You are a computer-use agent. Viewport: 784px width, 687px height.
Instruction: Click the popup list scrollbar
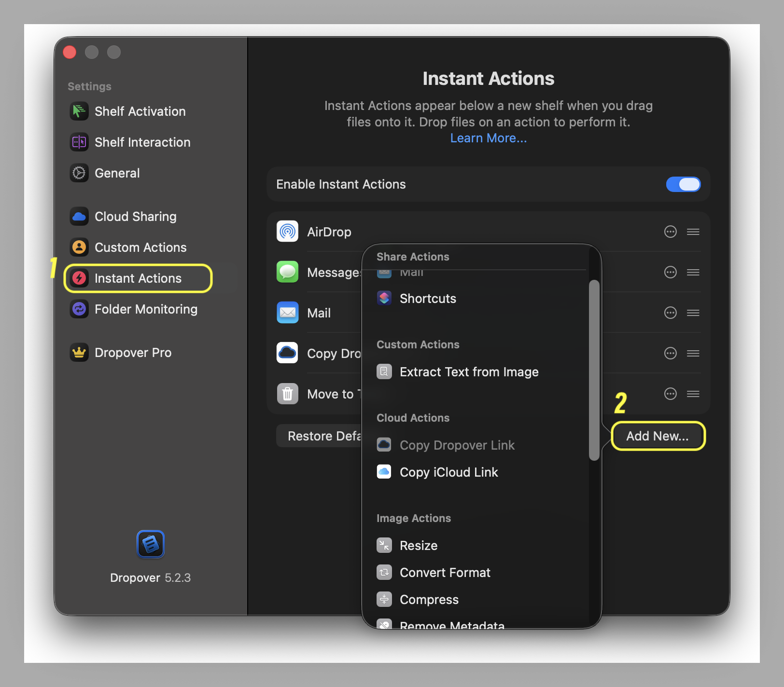click(x=594, y=370)
